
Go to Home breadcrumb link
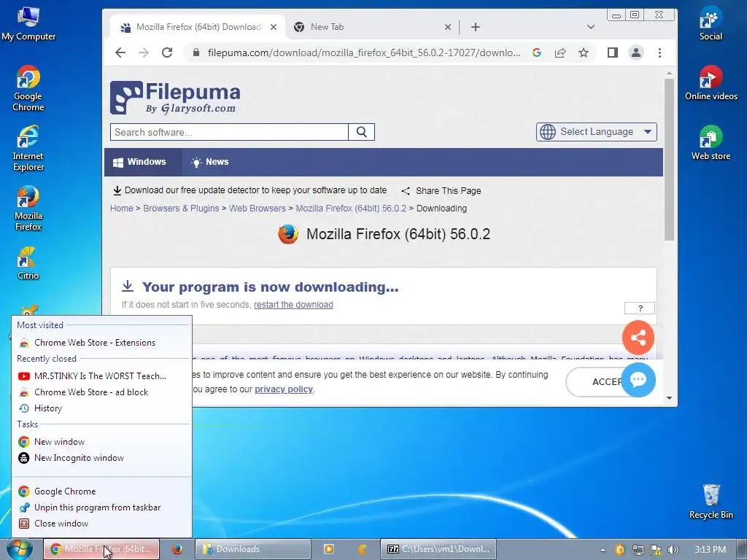[122, 208]
